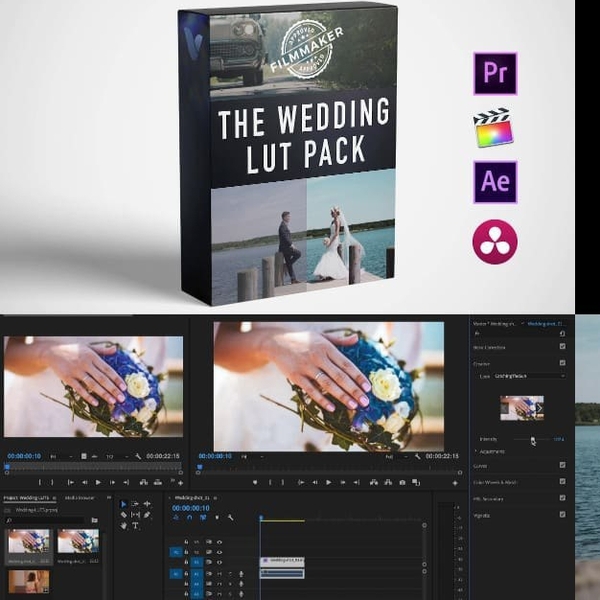The image size is (600, 600).
Task: Select Project Wedding LUTs tab
Action: pos(27,498)
